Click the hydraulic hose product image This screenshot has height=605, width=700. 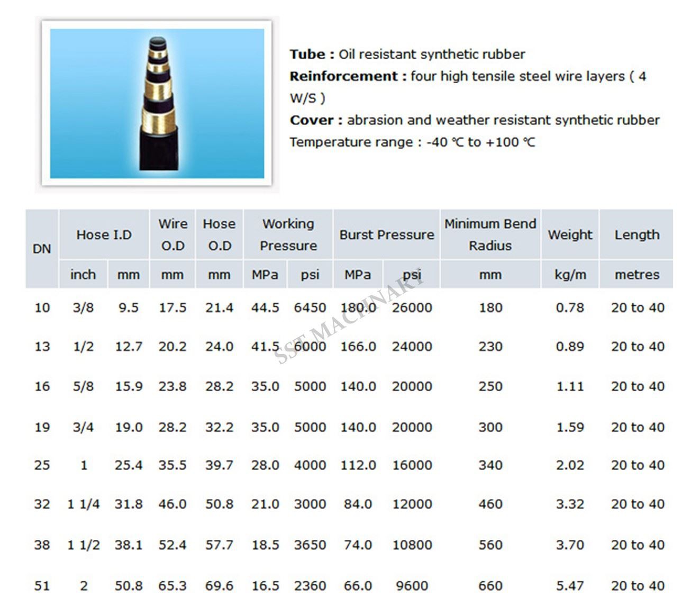coord(157,103)
